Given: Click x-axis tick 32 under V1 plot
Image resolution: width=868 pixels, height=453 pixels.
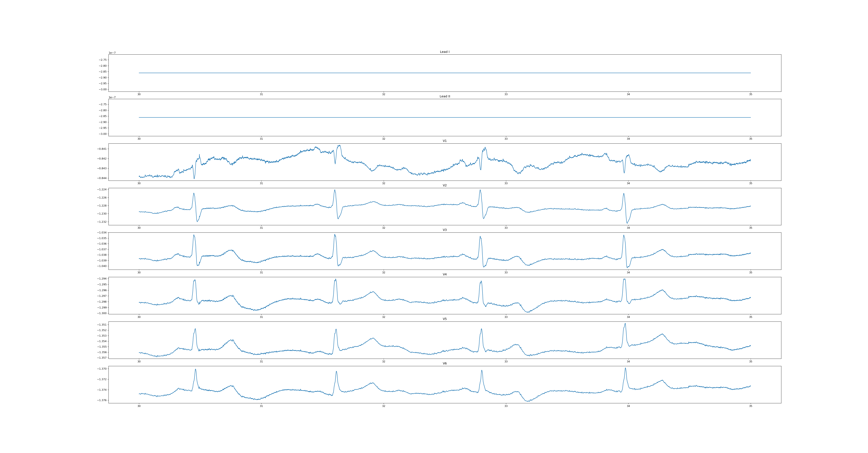Looking at the screenshot, I should (384, 183).
